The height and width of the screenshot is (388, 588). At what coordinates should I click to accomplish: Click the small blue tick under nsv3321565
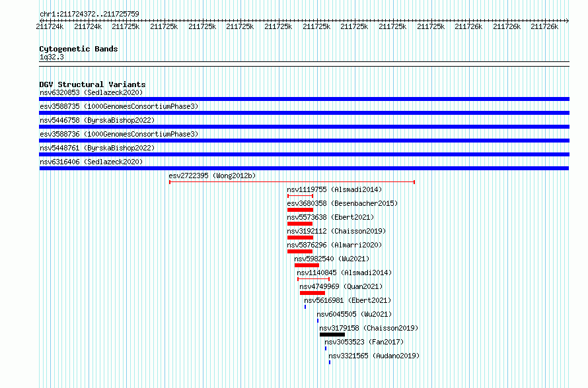330,362
